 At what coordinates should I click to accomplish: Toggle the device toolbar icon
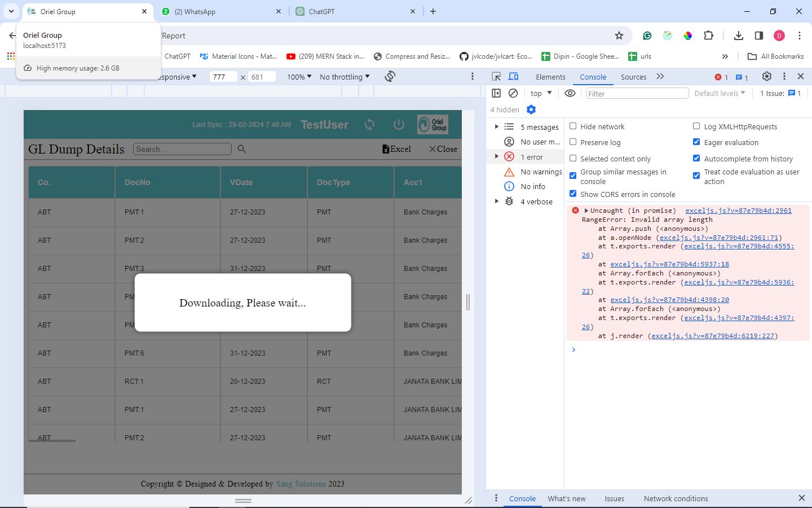(513, 77)
